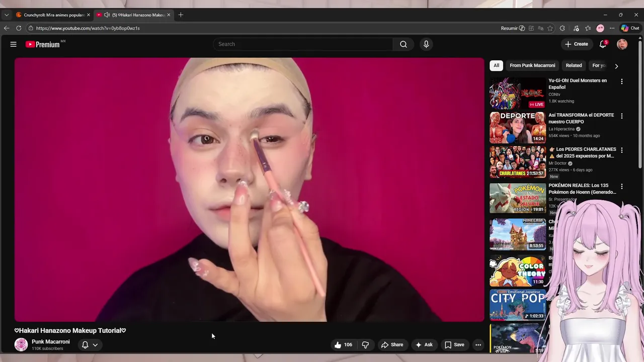Image resolution: width=644 pixels, height=362 pixels.
Task: Open options for POKÉMON REALES video
Action: [x=621, y=187]
